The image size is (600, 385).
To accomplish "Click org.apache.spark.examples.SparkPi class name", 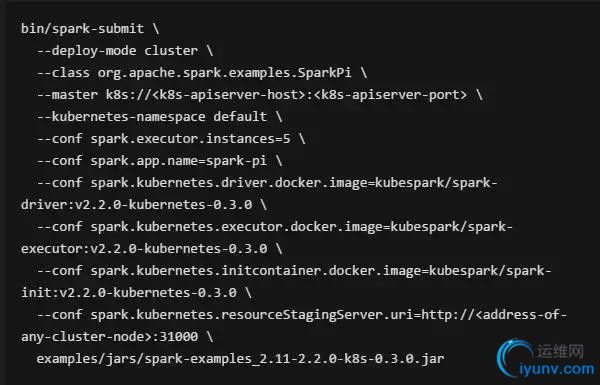I will (x=224, y=73).
